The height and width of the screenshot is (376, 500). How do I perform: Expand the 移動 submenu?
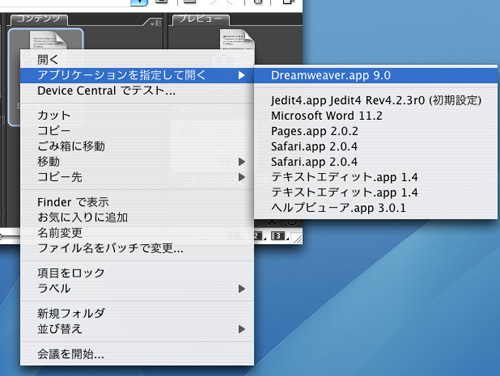(137, 162)
